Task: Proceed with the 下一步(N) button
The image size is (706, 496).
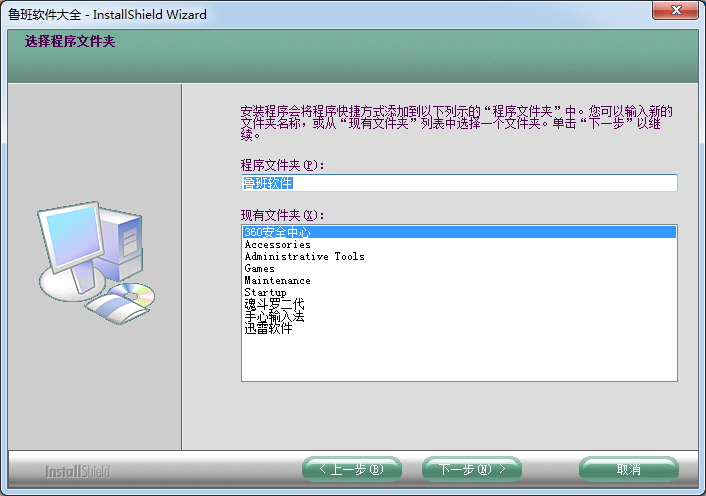Action: tap(471, 469)
